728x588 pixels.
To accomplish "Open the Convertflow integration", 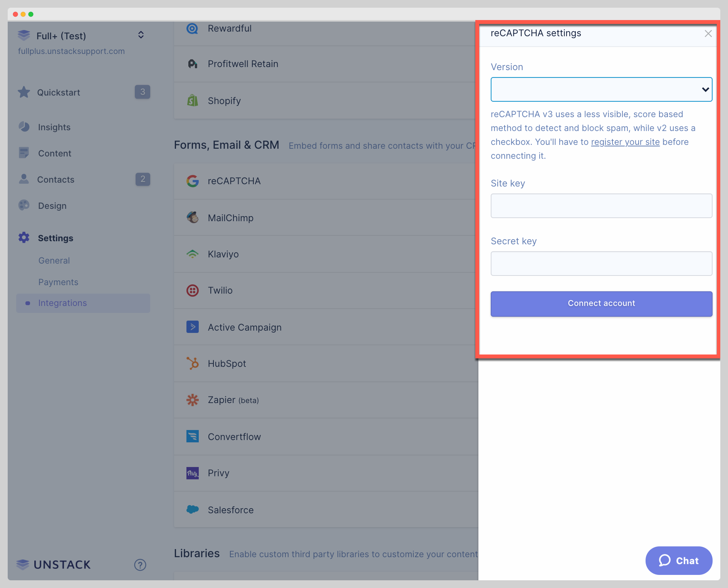I will 234,437.
